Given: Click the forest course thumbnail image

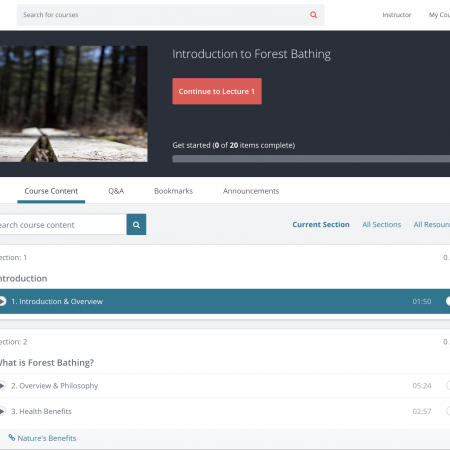Looking at the screenshot, I should tap(74, 104).
